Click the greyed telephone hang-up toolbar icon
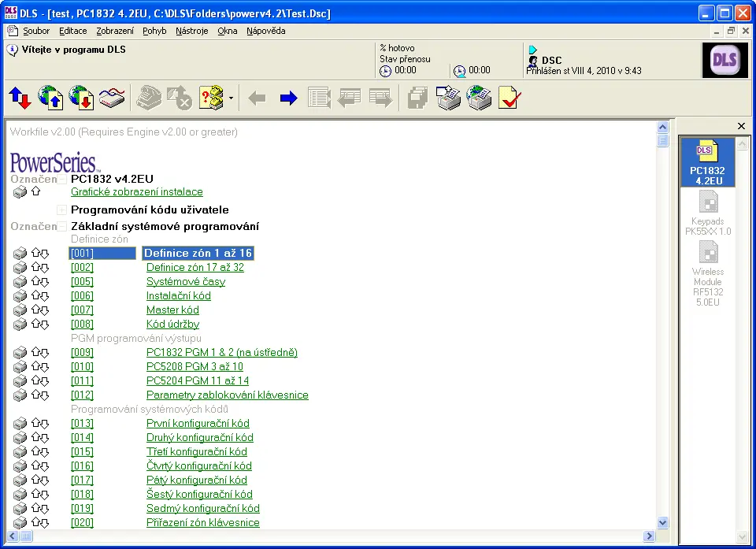 (149, 98)
